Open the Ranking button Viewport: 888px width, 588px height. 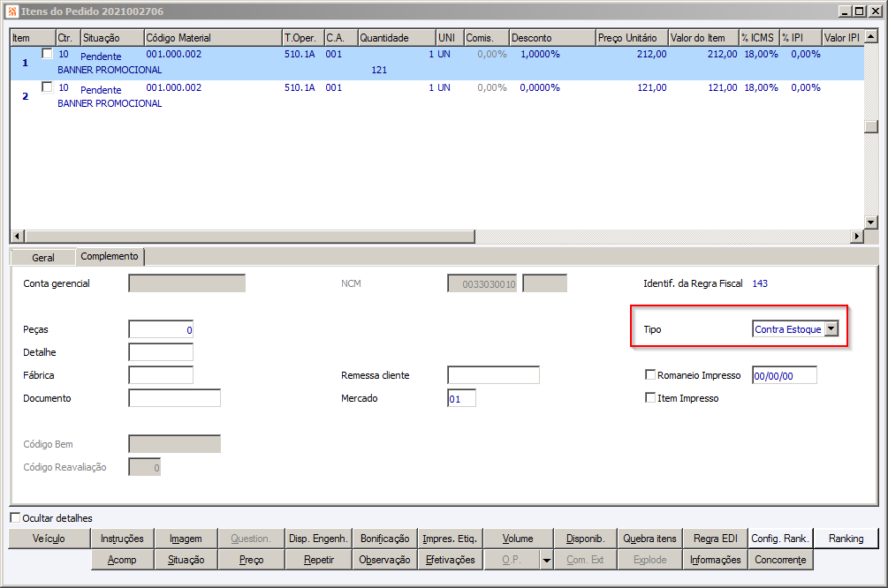pos(846,539)
